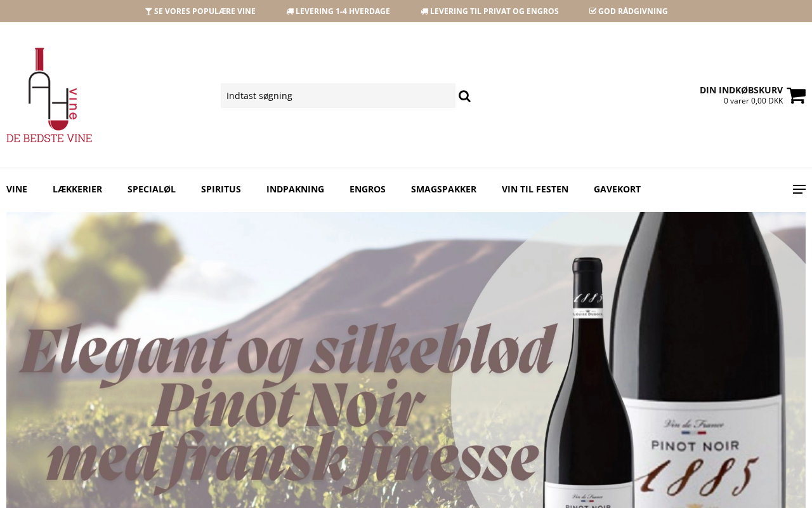Click the wine glass icon in top bar
Image resolution: width=812 pixels, height=508 pixels.
coord(148,11)
